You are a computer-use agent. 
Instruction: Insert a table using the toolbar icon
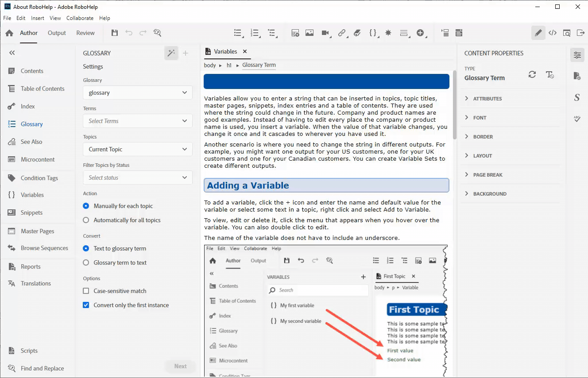(x=295, y=33)
